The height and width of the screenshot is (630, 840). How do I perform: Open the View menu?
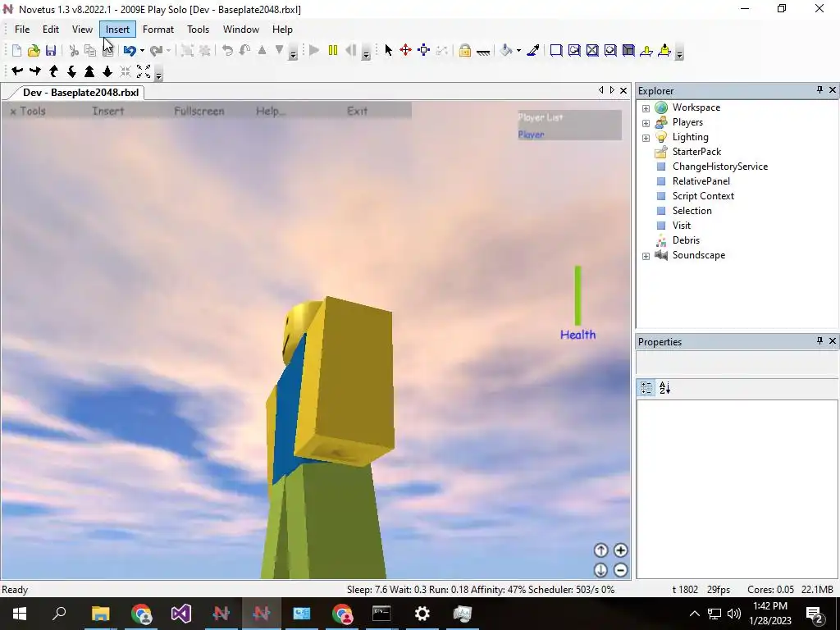point(83,30)
